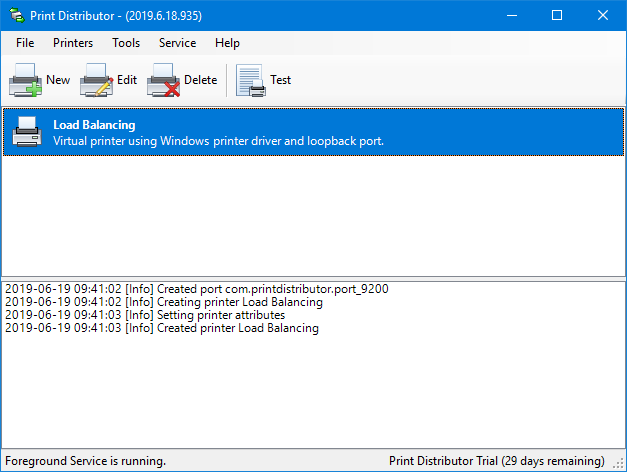The width and height of the screenshot is (627, 472).
Task: Click the 'Setting printer attributes' log line
Action: 145,315
